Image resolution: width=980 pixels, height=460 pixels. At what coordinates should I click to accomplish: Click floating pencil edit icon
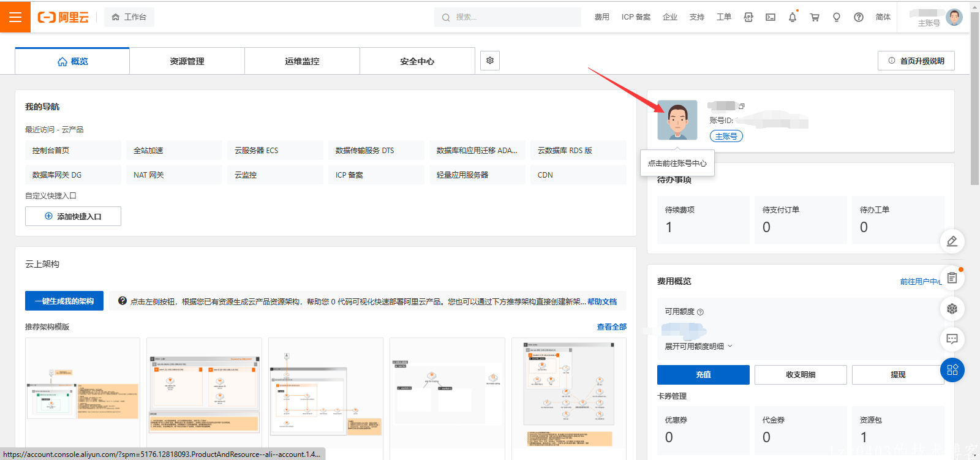[952, 241]
